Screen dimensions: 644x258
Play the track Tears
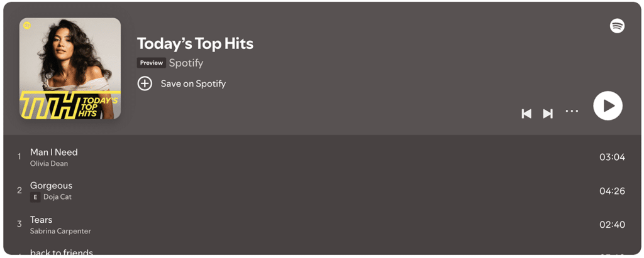(x=41, y=220)
